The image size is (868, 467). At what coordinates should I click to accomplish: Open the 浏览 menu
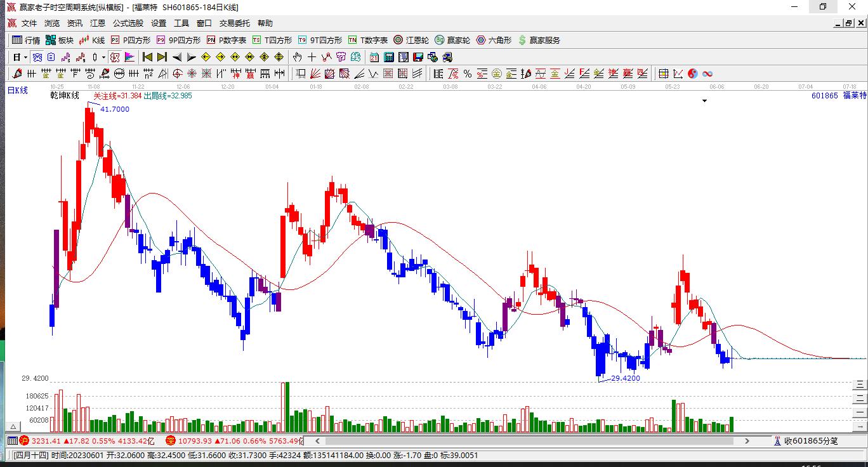(52, 23)
